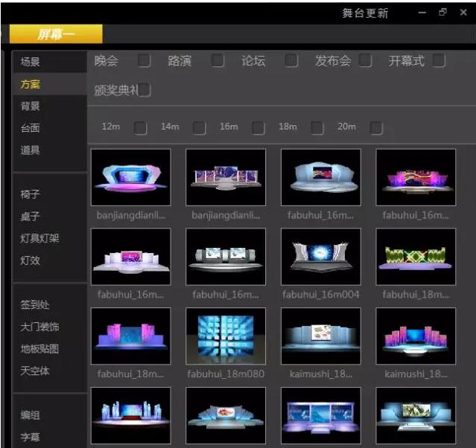476x448 pixels.
Task: Check the 开幕式 checkbox
Action: (439, 60)
